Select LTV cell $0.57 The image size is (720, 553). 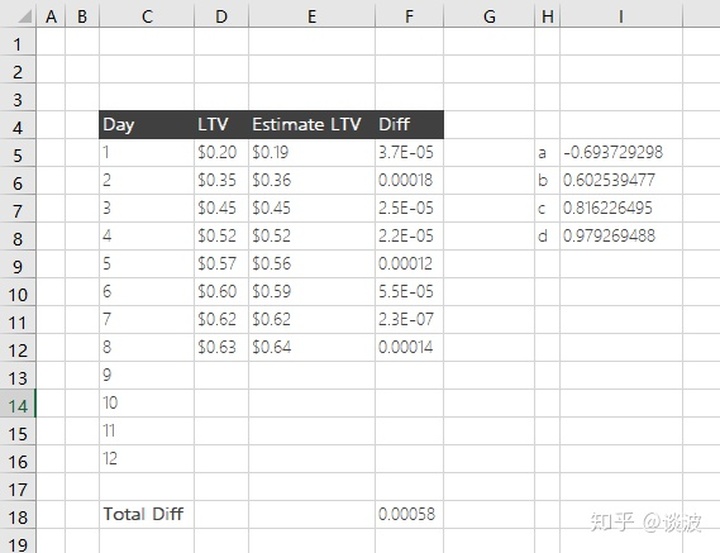(x=221, y=264)
